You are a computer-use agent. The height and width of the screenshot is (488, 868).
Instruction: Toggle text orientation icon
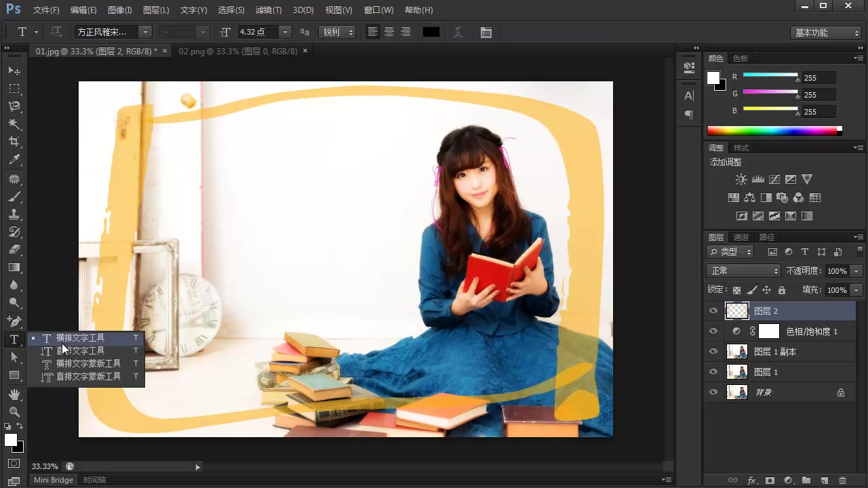[56, 32]
